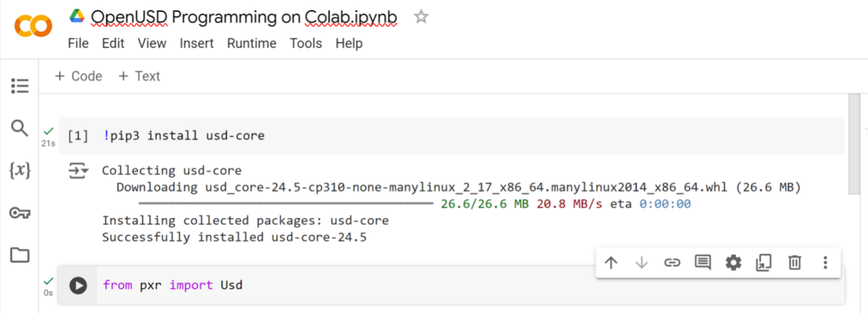Star this notebook
This screenshot has height=315, width=868.
click(x=421, y=17)
